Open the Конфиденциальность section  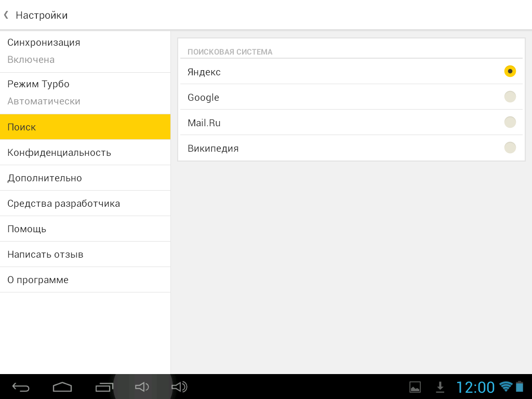85,152
